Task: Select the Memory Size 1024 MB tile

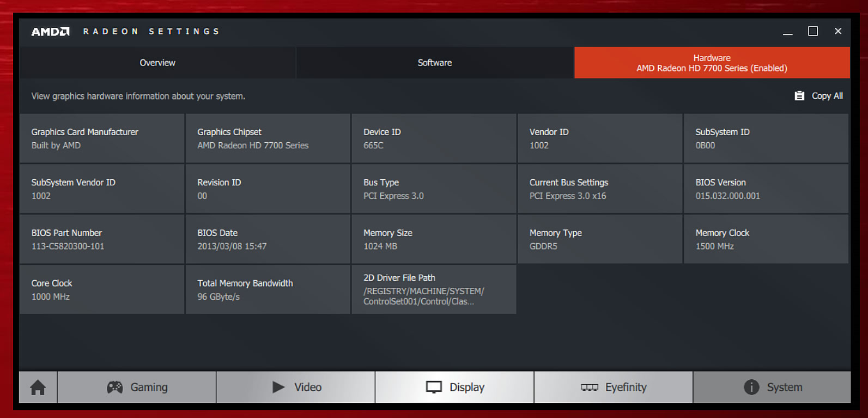Action: pyautogui.click(x=434, y=239)
